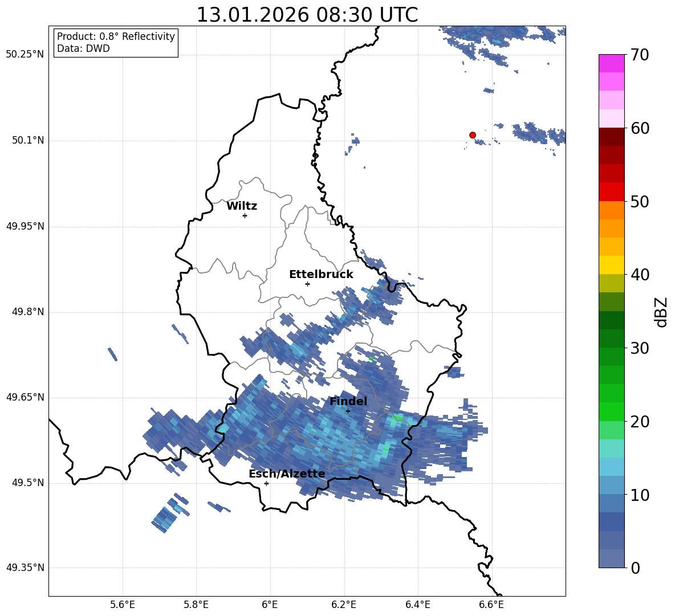This screenshot has height=616, width=675.
Task: Click the 50.25°N latitude label
Action: click(x=25, y=55)
